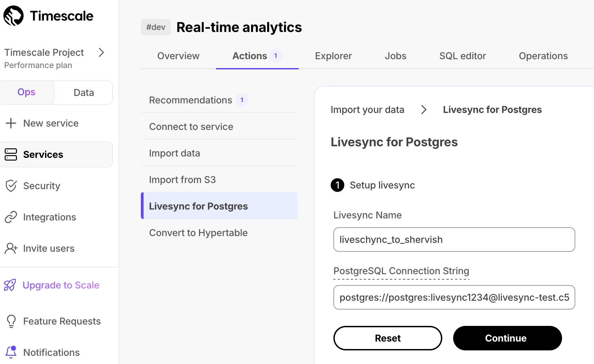Click the breadcrumb chevron after Import your data
The width and height of the screenshot is (594, 364).
(424, 110)
